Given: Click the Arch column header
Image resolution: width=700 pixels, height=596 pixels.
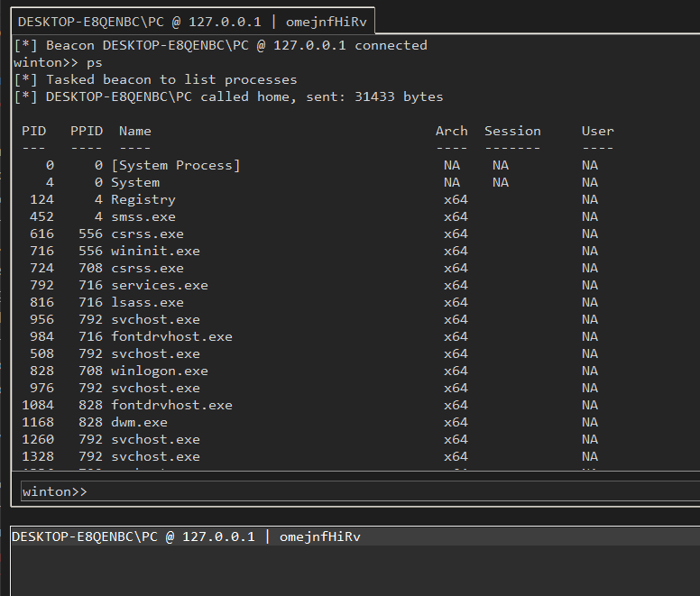Looking at the screenshot, I should [452, 131].
